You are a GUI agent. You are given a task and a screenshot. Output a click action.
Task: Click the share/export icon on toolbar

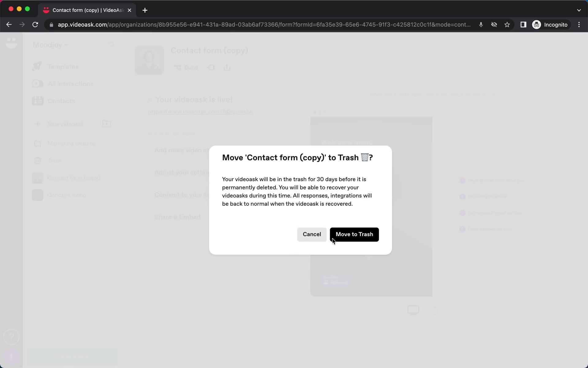tap(227, 67)
